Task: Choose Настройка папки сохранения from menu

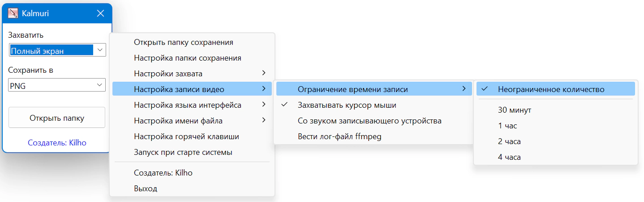Action: 188,58
